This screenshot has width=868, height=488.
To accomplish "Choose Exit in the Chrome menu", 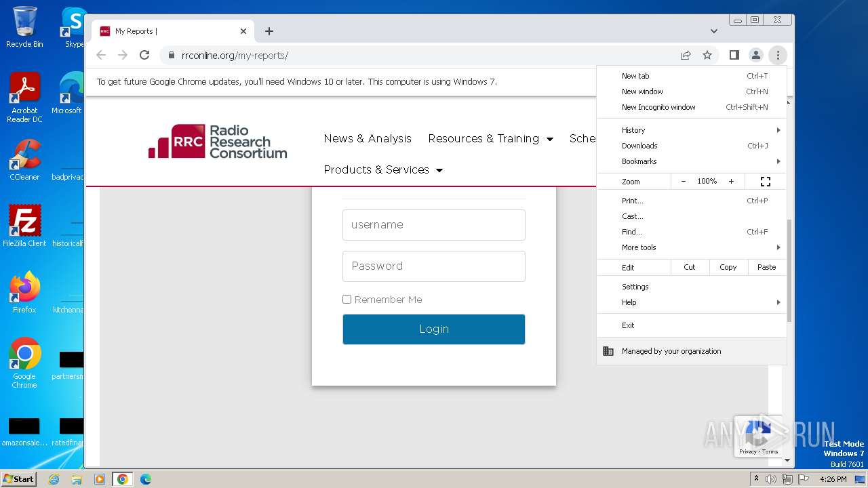I will (x=692, y=325).
